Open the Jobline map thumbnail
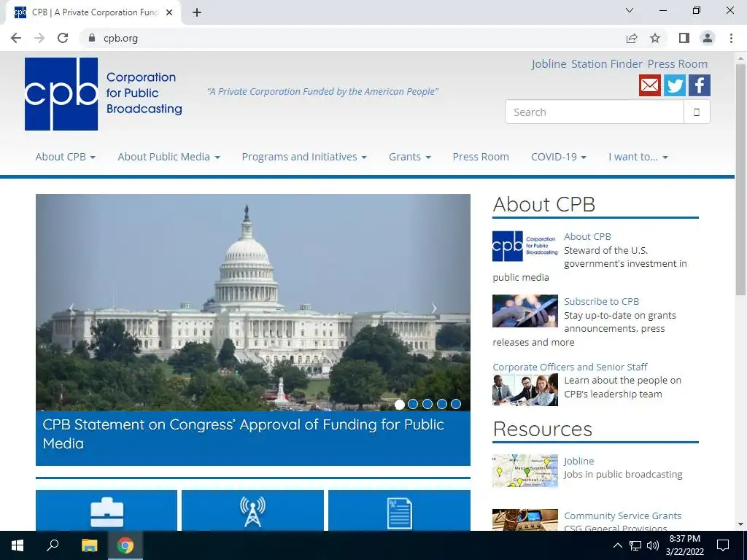The width and height of the screenshot is (747, 560). pyautogui.click(x=525, y=470)
